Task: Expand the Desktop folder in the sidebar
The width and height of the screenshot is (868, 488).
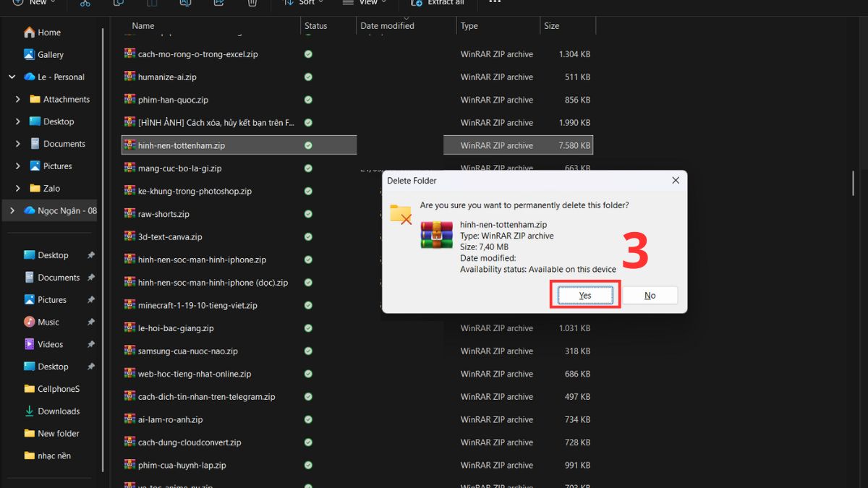Action: click(x=20, y=121)
